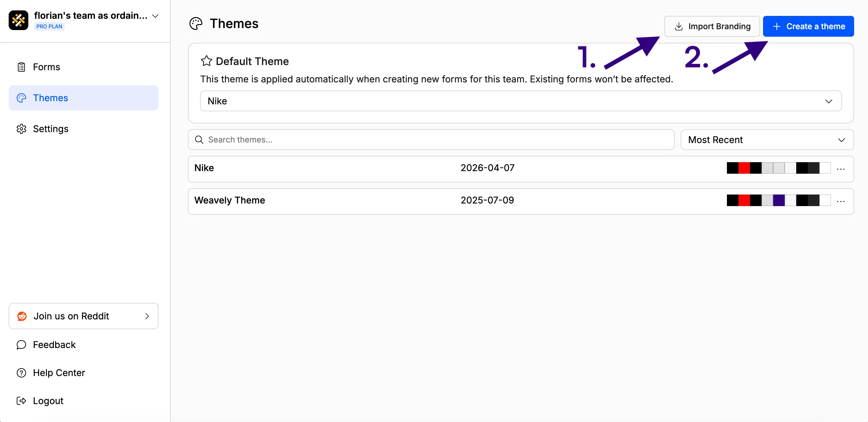The height and width of the screenshot is (422, 868).
Task: Click inside the Search themes field
Action: coord(371,139)
